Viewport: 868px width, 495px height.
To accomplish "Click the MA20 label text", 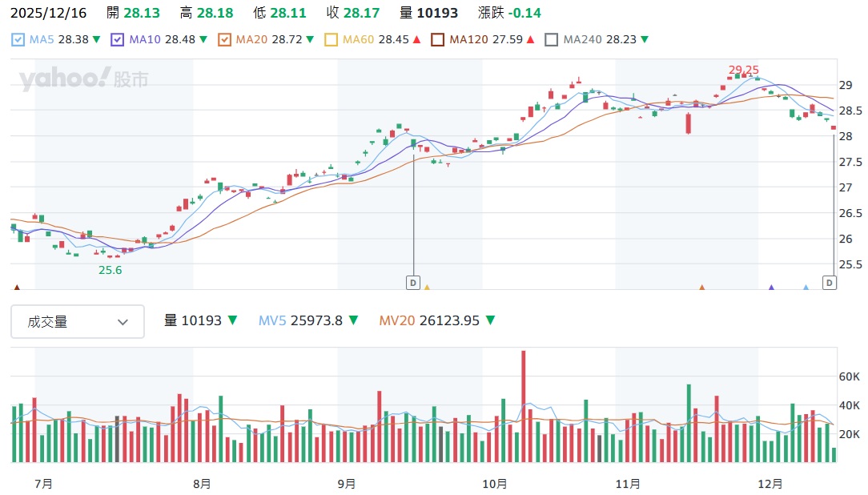I will [x=251, y=39].
